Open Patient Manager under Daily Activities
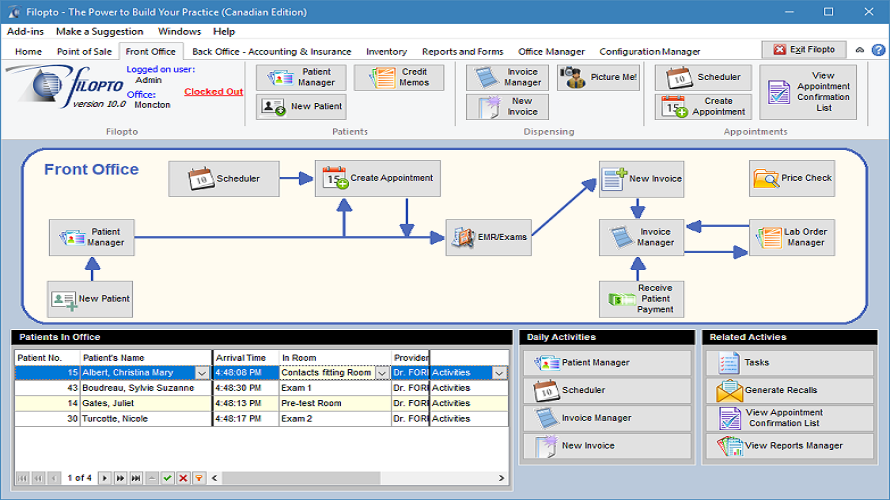Screen dimensions: 890x500 pyautogui.click(x=607, y=363)
